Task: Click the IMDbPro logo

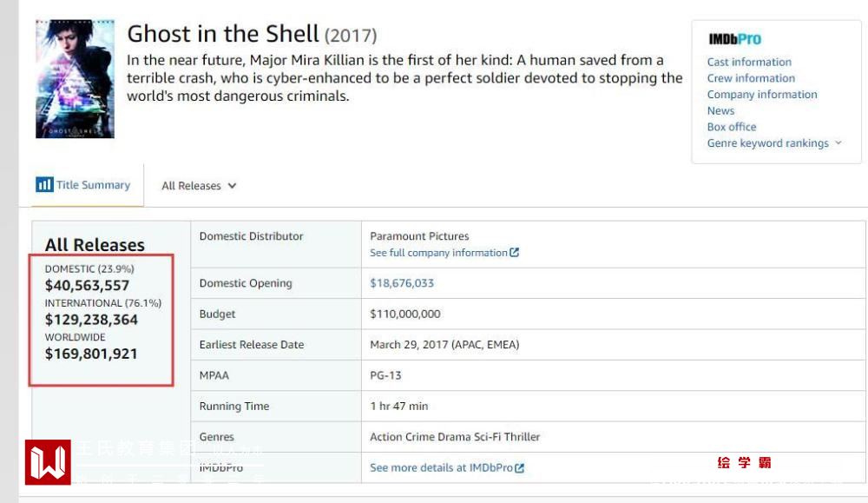Action: click(x=734, y=39)
